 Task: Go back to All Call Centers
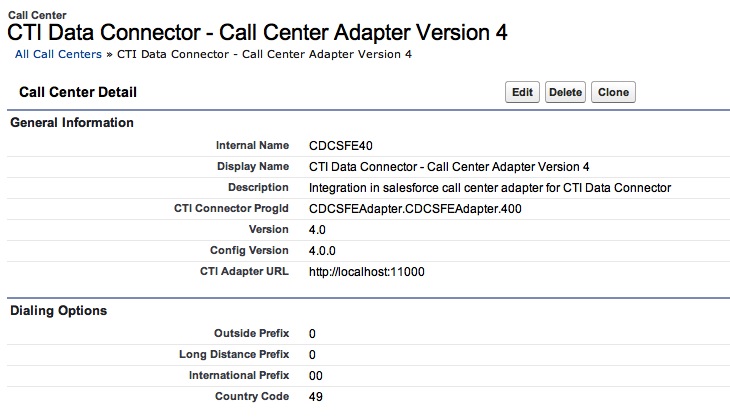point(58,54)
